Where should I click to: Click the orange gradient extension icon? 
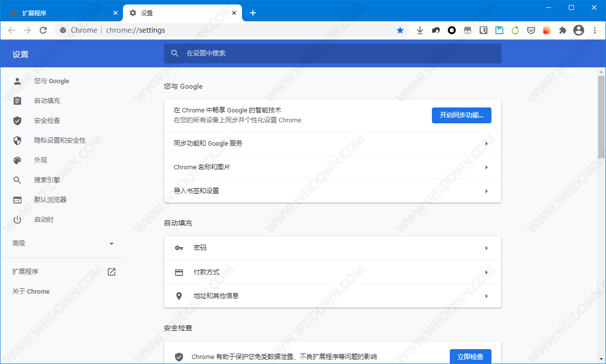[x=547, y=30]
